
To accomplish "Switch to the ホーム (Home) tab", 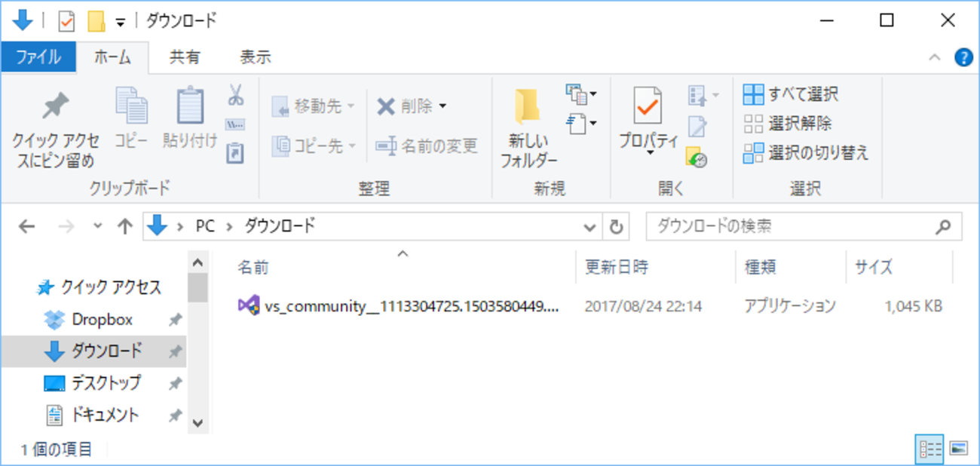I will coord(112,57).
